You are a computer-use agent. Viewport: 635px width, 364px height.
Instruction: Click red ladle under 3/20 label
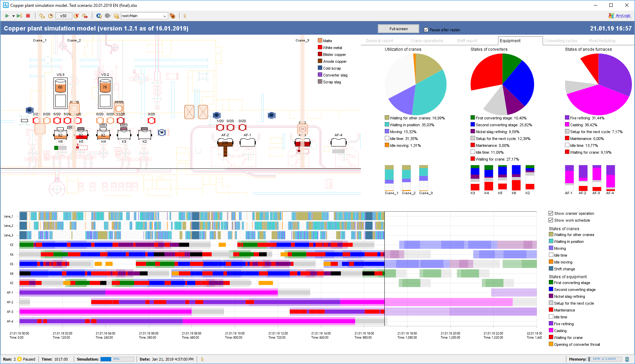click(x=151, y=120)
